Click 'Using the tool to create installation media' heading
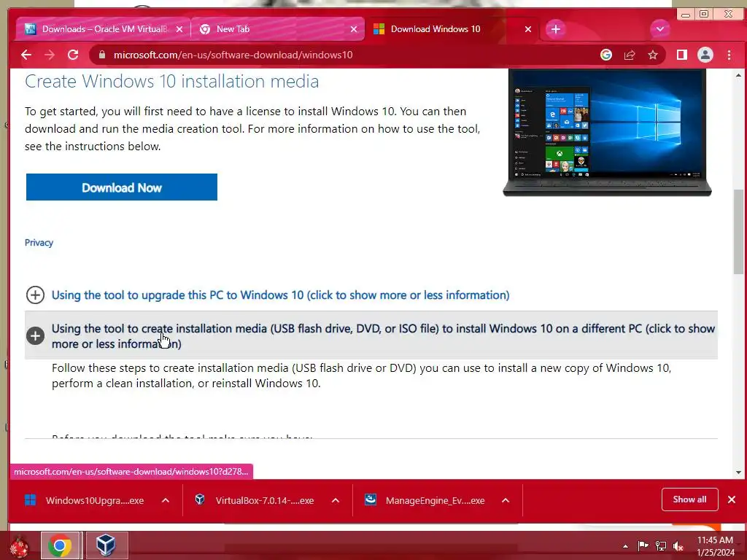 [383, 335]
